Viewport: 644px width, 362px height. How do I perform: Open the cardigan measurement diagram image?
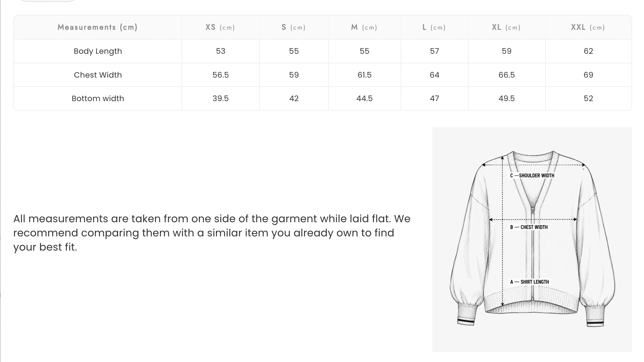[x=532, y=239]
